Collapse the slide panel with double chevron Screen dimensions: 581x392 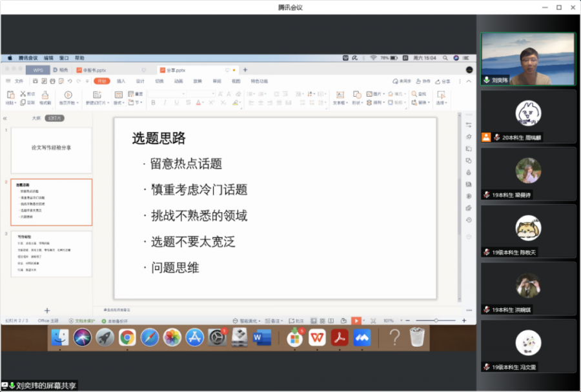5,119
